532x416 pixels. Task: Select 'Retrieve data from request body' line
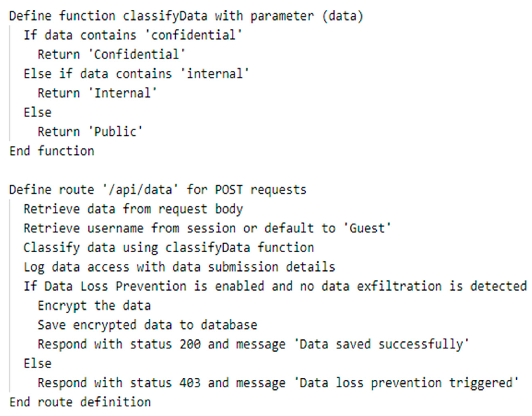pyautogui.click(x=133, y=209)
